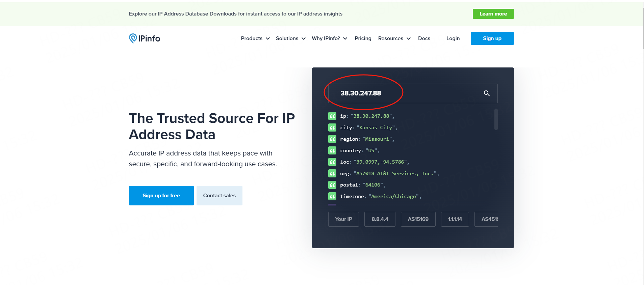Click the green Learn more button

click(x=493, y=14)
